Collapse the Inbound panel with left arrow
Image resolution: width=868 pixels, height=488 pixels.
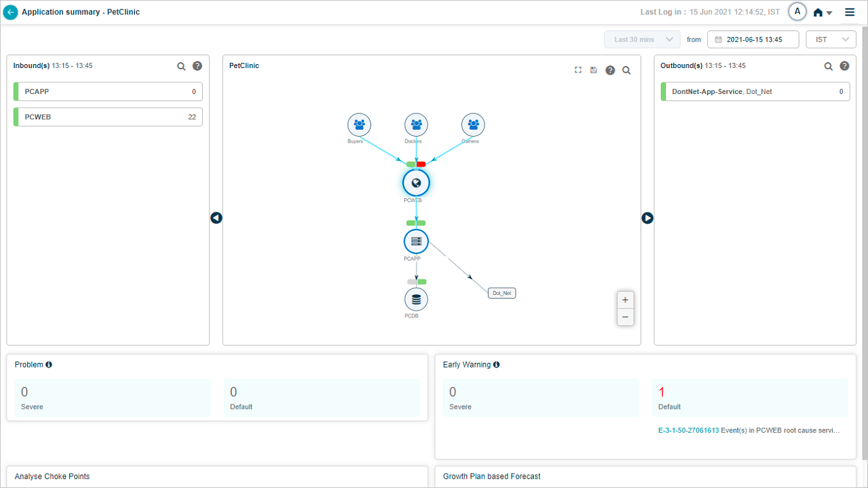pyautogui.click(x=216, y=218)
